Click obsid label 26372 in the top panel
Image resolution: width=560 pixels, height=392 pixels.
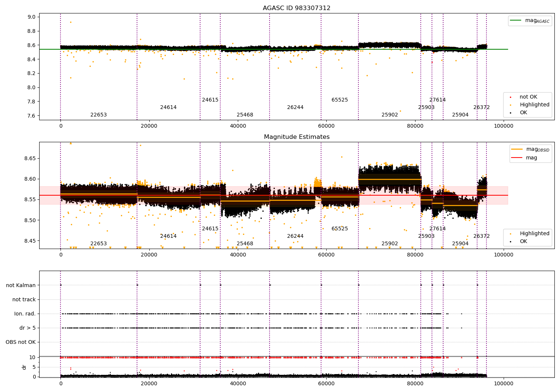pyautogui.click(x=482, y=108)
